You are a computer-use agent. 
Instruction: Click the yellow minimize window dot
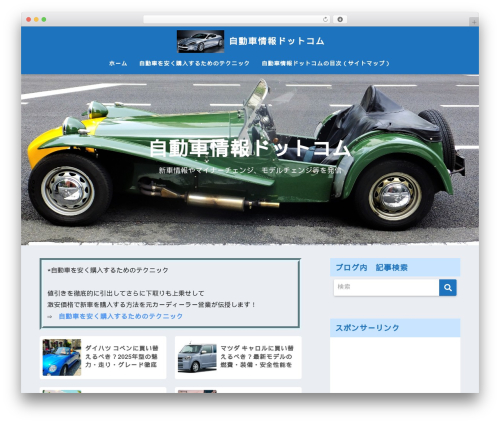[36, 19]
